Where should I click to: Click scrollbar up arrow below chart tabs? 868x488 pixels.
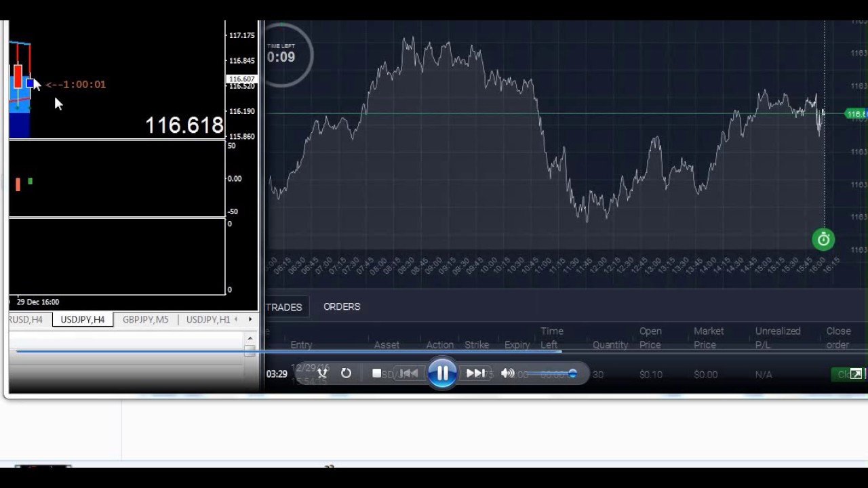[250, 338]
